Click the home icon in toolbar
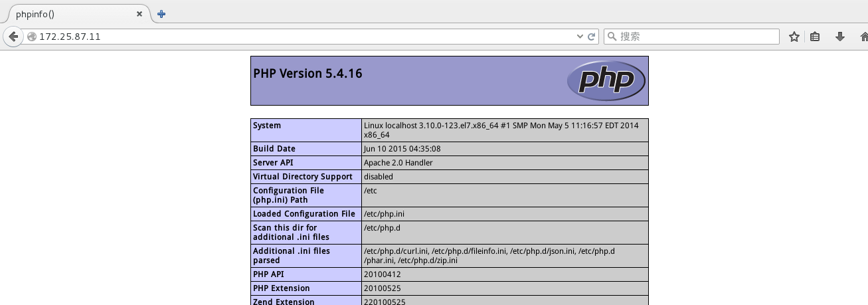The height and width of the screenshot is (305, 868). pyautogui.click(x=863, y=37)
